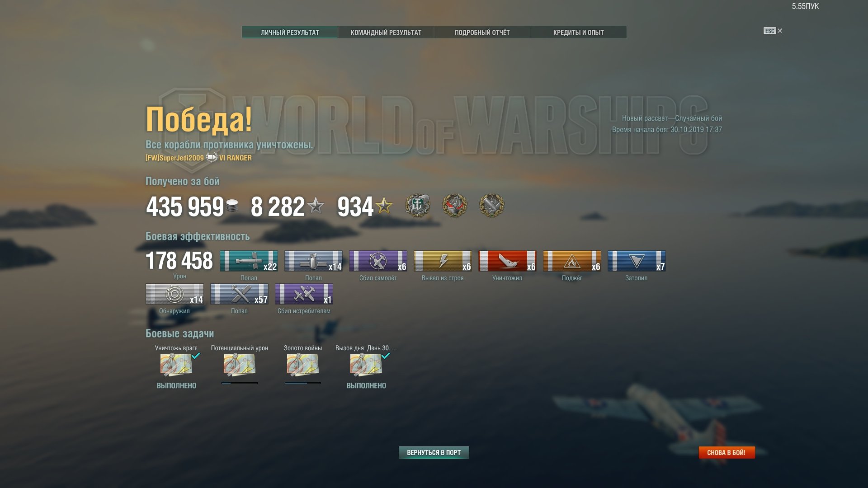Click the rocket hits ribbon x57
The image size is (868, 488).
239,294
